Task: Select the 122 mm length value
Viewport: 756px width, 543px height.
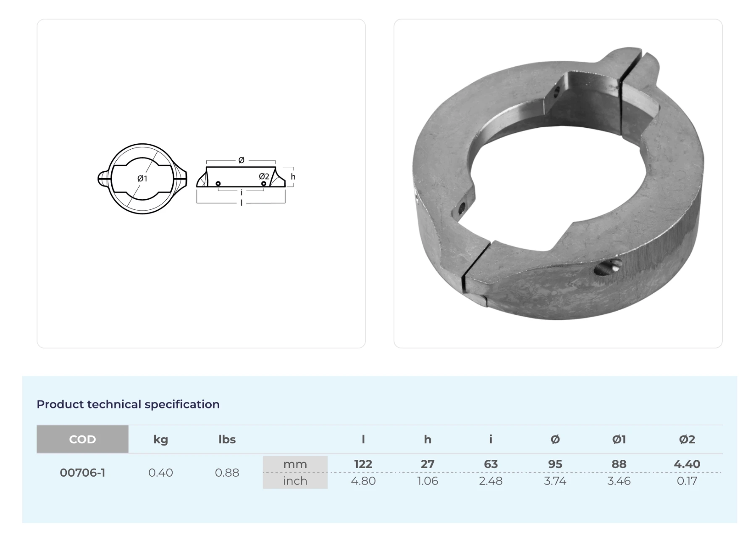Action: tap(363, 464)
